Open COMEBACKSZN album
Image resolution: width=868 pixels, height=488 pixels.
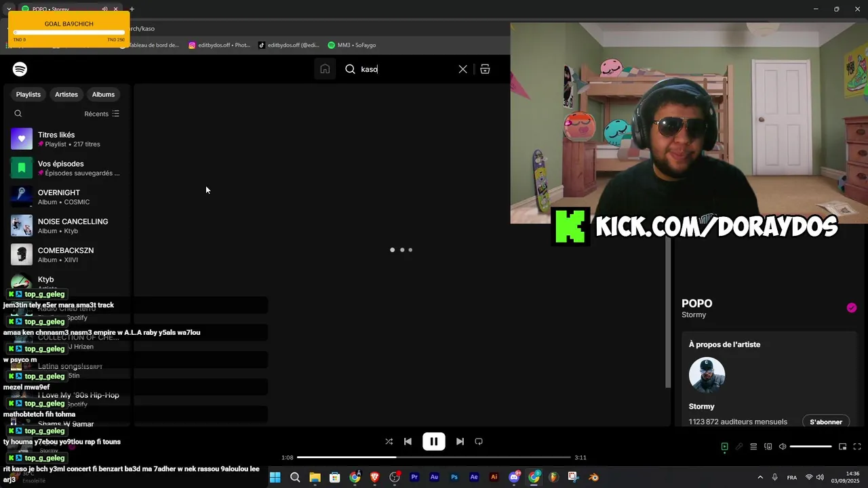click(68, 255)
